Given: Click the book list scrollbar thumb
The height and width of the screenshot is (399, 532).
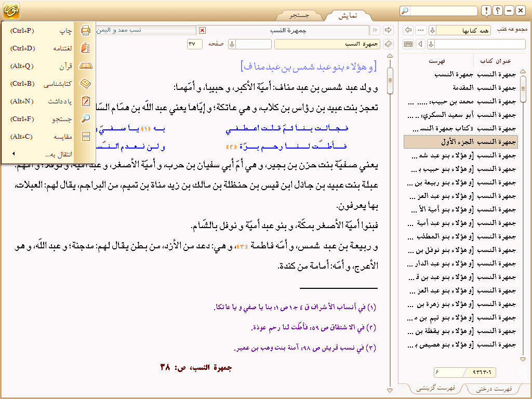Looking at the screenshot, I should coord(523,89).
